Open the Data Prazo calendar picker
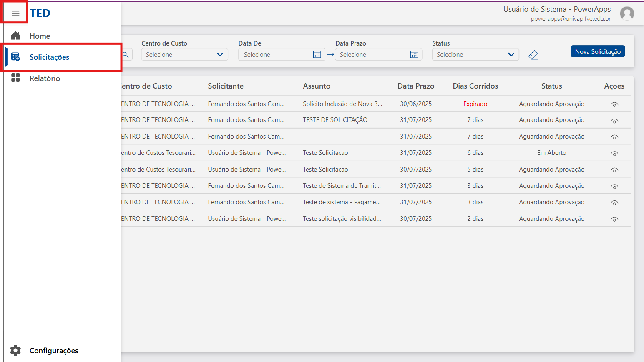Image resolution: width=644 pixels, height=362 pixels. pos(414,55)
